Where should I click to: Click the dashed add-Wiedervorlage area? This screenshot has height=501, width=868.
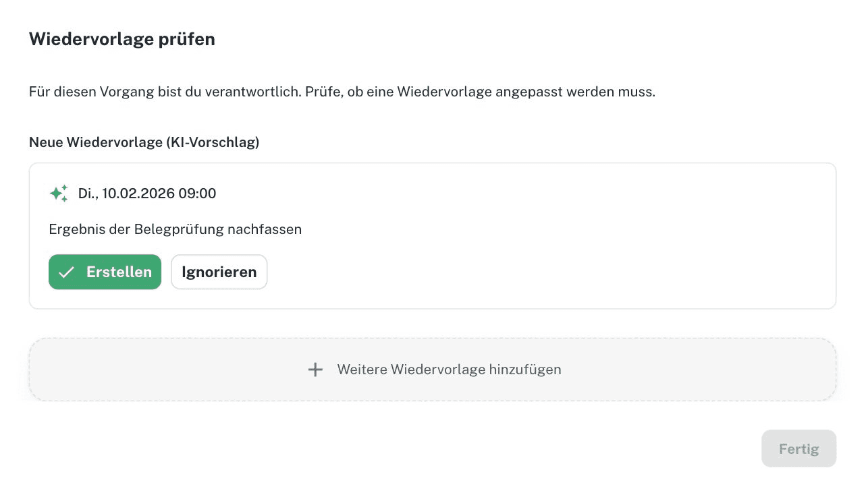coord(432,370)
